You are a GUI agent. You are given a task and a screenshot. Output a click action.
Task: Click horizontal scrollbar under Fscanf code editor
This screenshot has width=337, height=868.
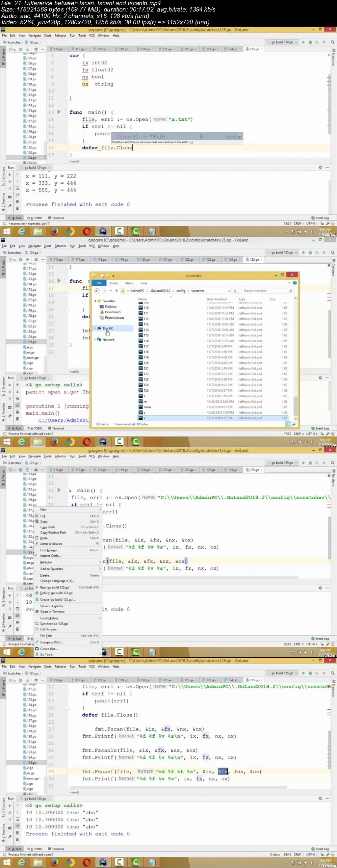click(178, 788)
